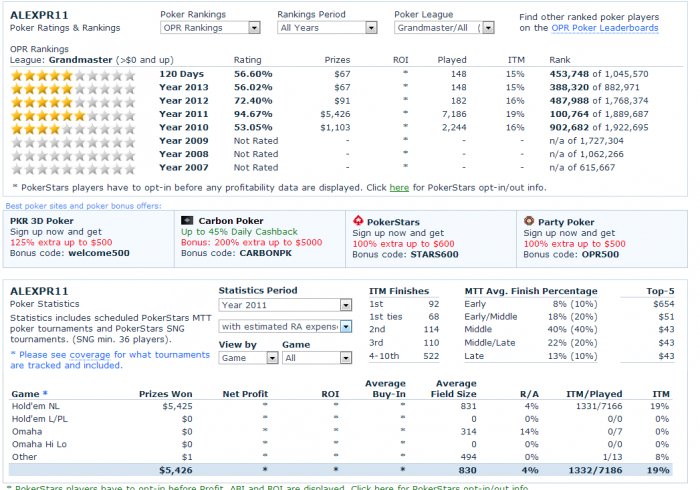Click the Hold'em L/PL game row
Viewport: 700px width, 490px height.
click(x=340, y=419)
